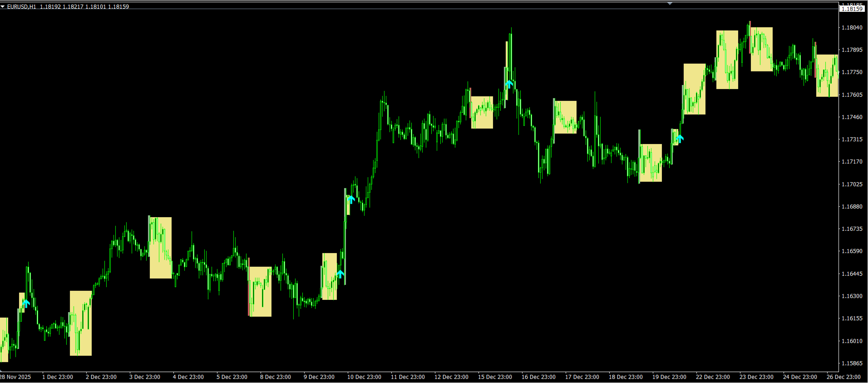Select the cyan up arrow near 1.17315 on 19 Dec

coord(680,139)
